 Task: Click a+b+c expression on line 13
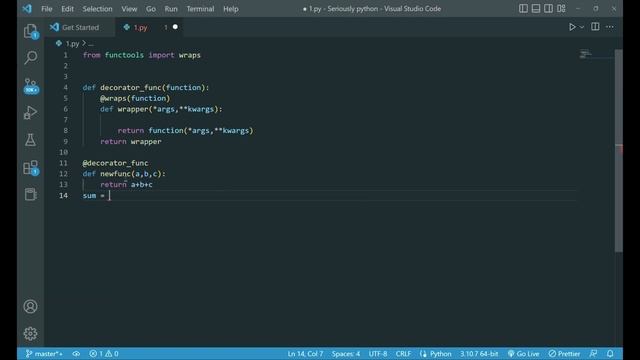[142, 184]
